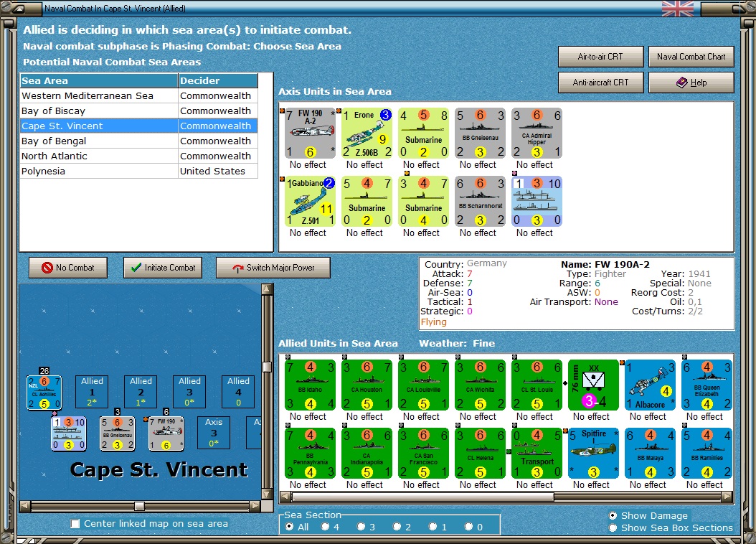Select the All sea section radio button
The width and height of the screenshot is (756, 544).
coord(289,527)
